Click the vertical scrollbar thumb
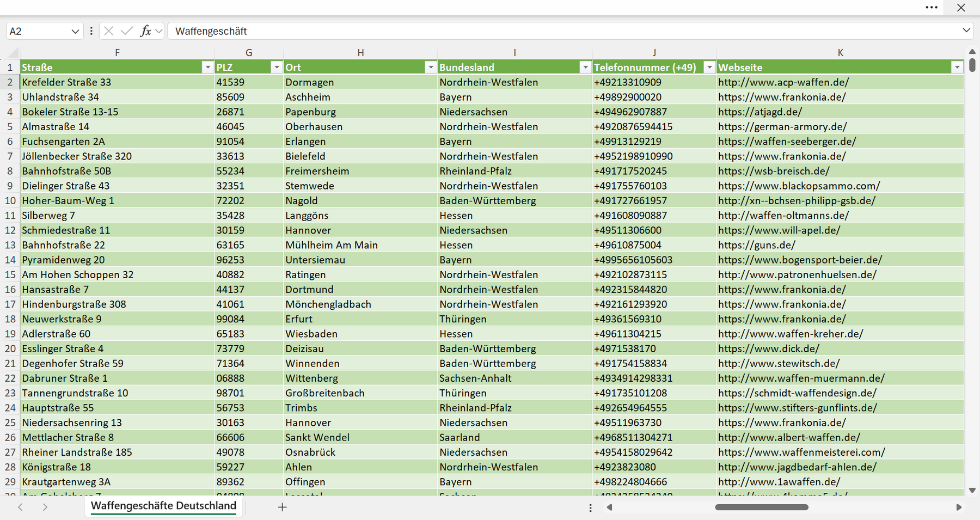The image size is (980, 520). [x=972, y=65]
